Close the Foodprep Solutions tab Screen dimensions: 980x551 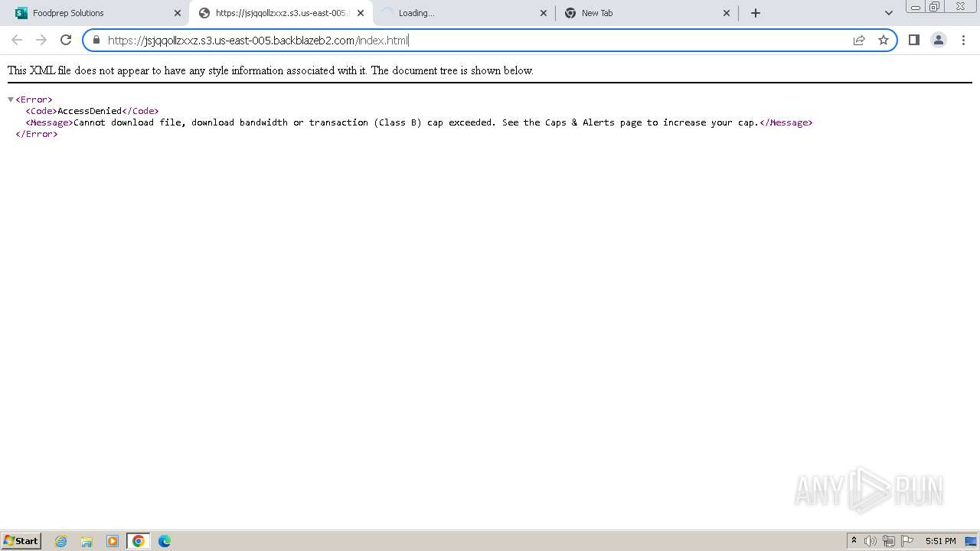pyautogui.click(x=178, y=13)
